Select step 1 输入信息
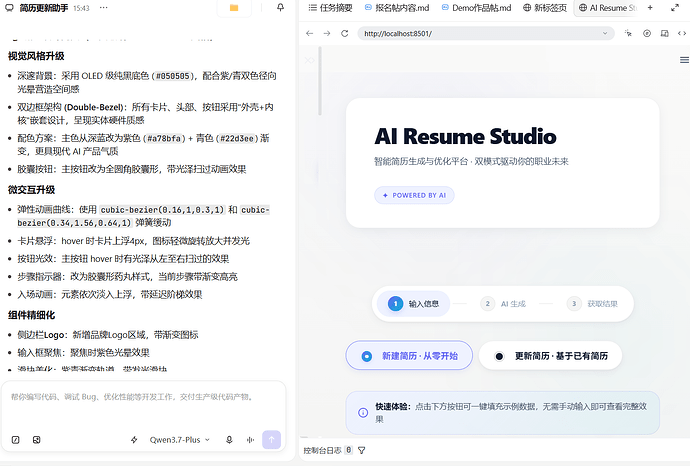690x466 pixels. coord(413,304)
